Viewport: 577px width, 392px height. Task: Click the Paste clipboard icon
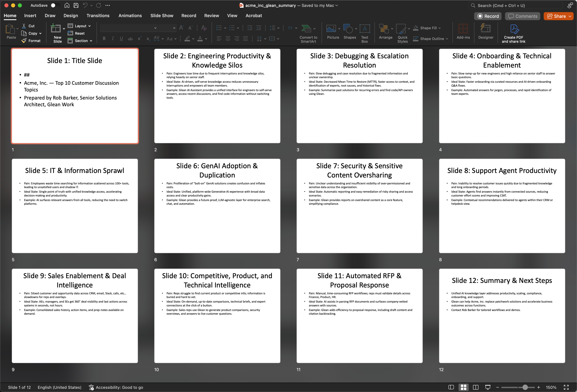click(x=10, y=29)
